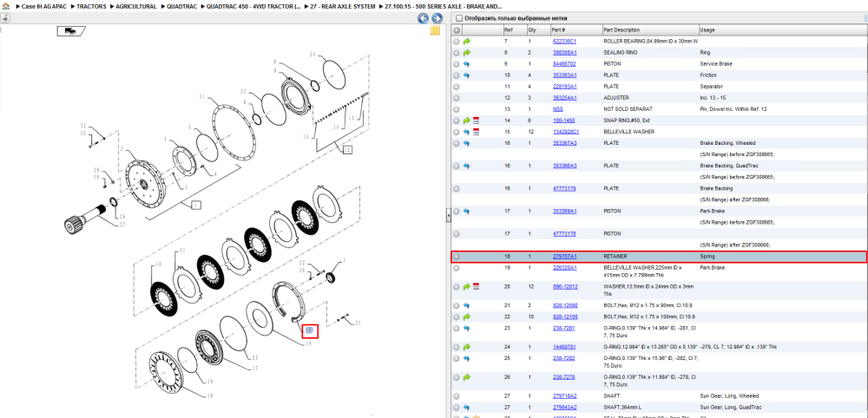This screenshot has width=868, height=418.
Task: Open the red list icon in WASHER 896-12012 row
Action: 476,286
